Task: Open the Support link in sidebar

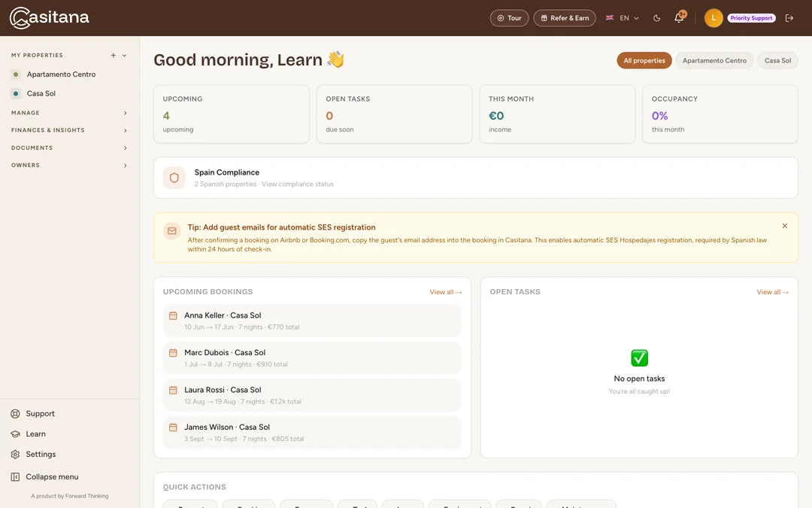Action: [40, 414]
